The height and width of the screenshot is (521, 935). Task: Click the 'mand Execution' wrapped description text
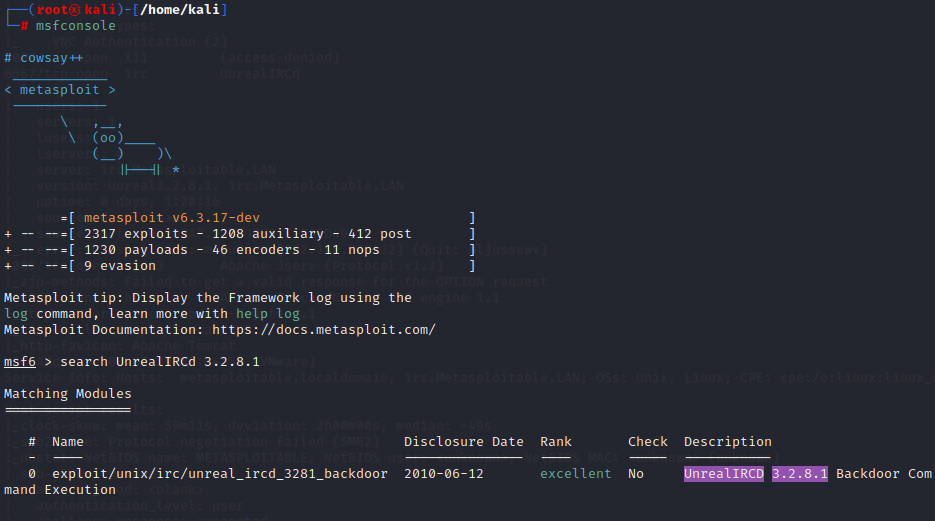pyautogui.click(x=60, y=490)
